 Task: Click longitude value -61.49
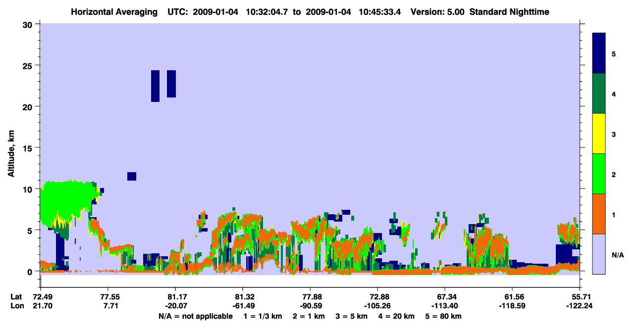pos(243,306)
